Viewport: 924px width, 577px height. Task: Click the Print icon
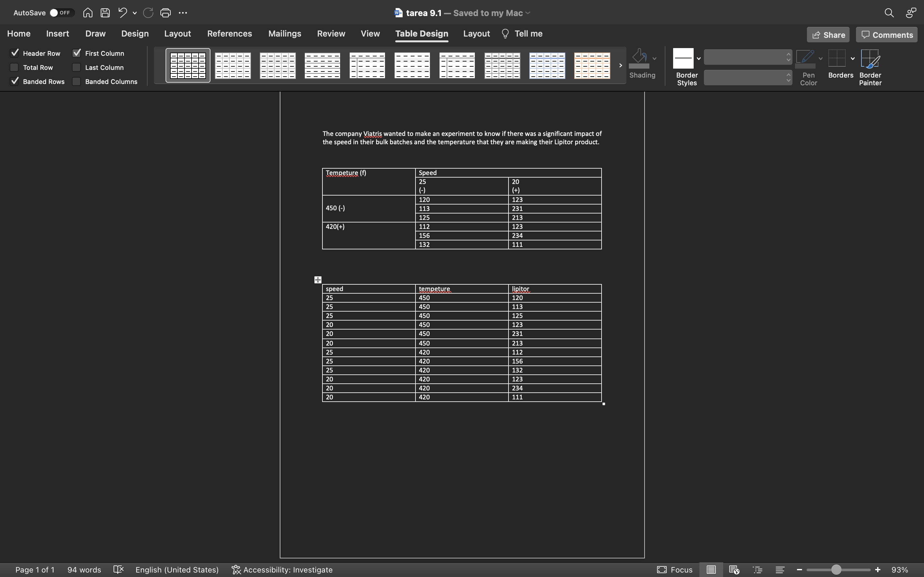[x=165, y=13]
